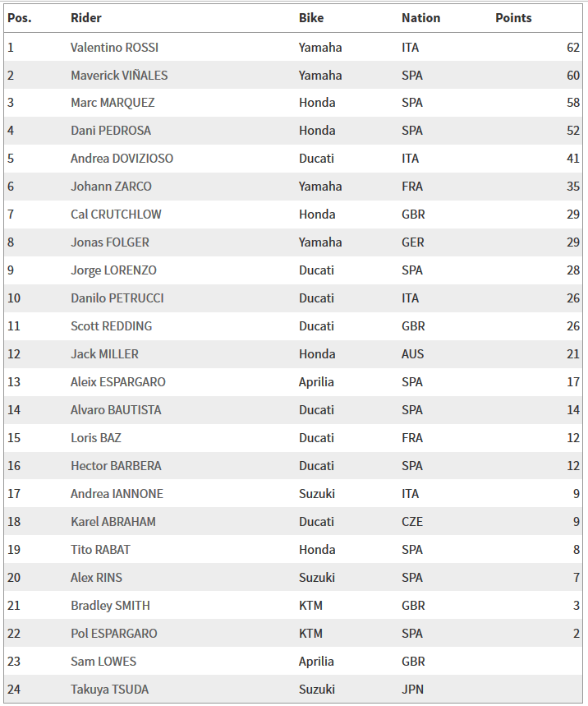Select Andrea IANNONE rider name

(x=117, y=493)
